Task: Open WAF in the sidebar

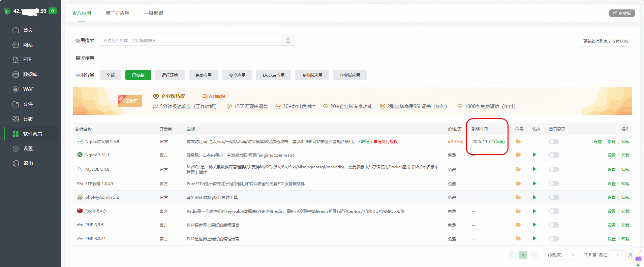Action: pos(28,89)
